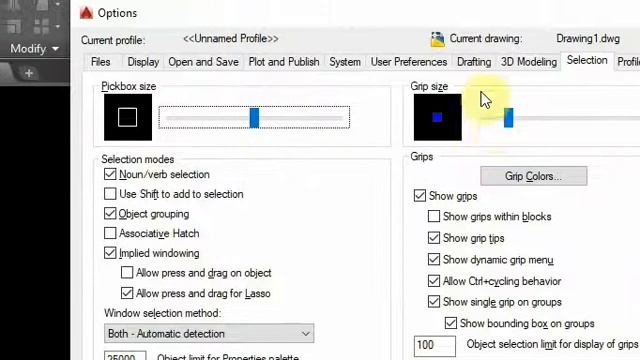
Task: Click the Drawing1.dwg file name
Action: pos(588,39)
